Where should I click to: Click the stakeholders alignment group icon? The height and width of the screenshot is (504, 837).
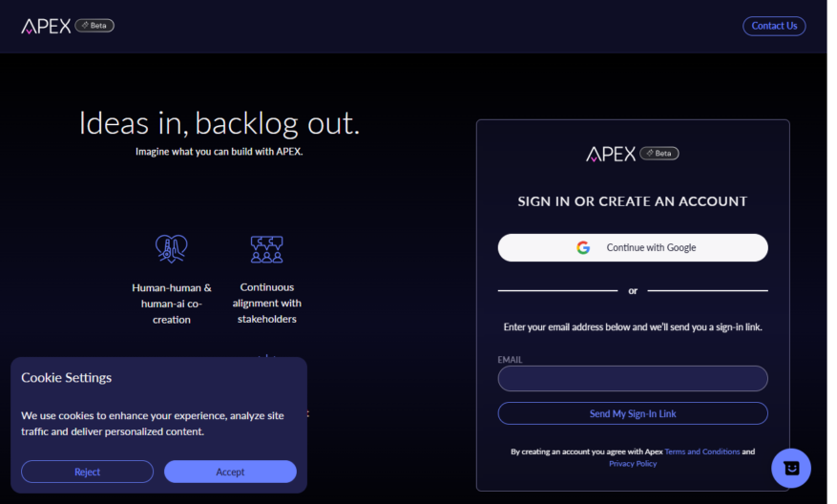(267, 249)
